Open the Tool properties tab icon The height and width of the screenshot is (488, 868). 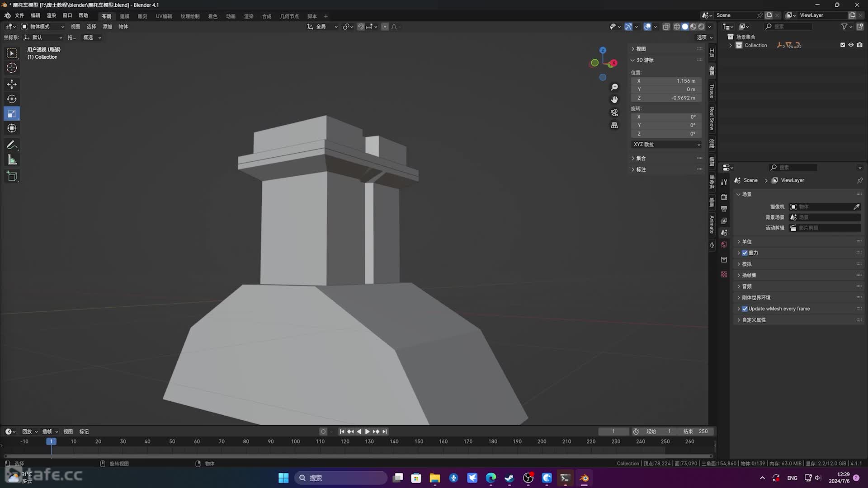[x=724, y=182]
